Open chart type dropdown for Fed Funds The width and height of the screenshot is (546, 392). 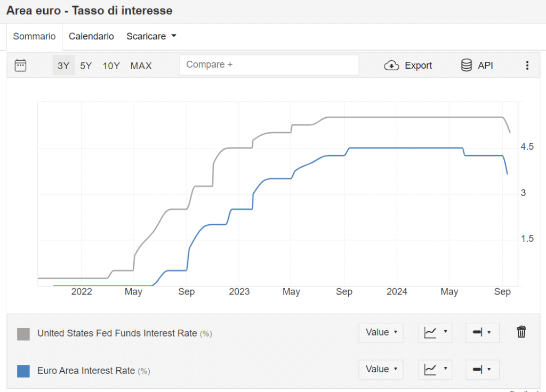[x=435, y=332]
